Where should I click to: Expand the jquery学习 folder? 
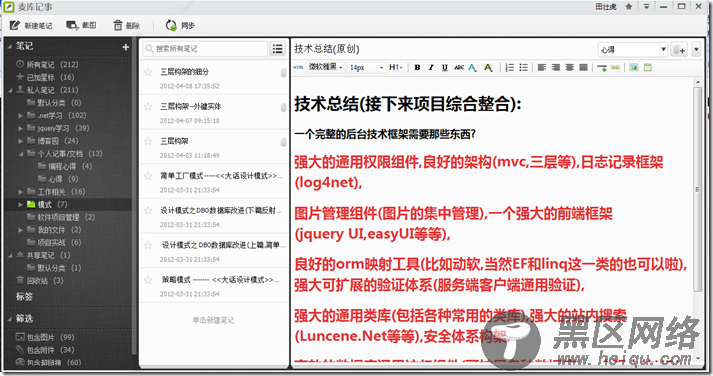(x=20, y=128)
